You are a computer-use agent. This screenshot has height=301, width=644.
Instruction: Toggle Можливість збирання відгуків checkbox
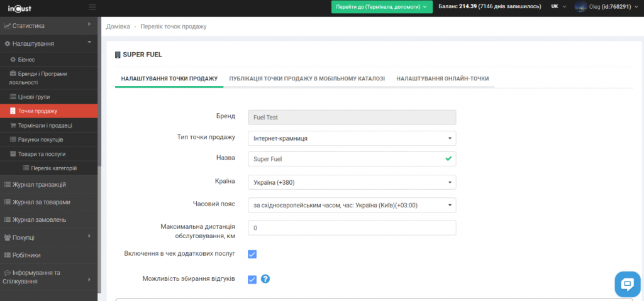click(252, 279)
